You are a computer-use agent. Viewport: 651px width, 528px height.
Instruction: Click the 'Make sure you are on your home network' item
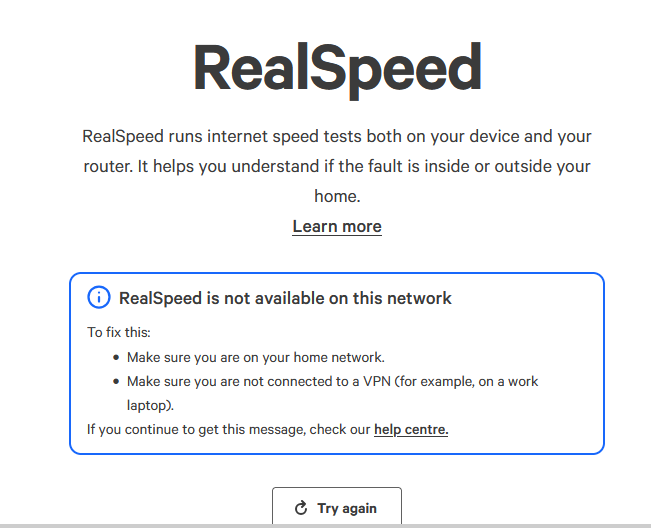pyautogui.click(x=256, y=357)
